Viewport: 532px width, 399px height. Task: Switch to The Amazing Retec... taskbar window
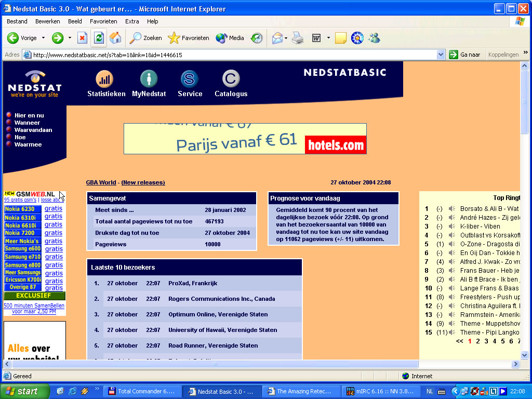click(301, 391)
